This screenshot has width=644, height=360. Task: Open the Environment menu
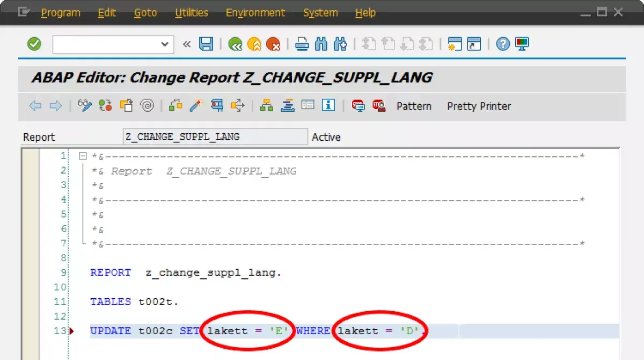pyautogui.click(x=255, y=13)
